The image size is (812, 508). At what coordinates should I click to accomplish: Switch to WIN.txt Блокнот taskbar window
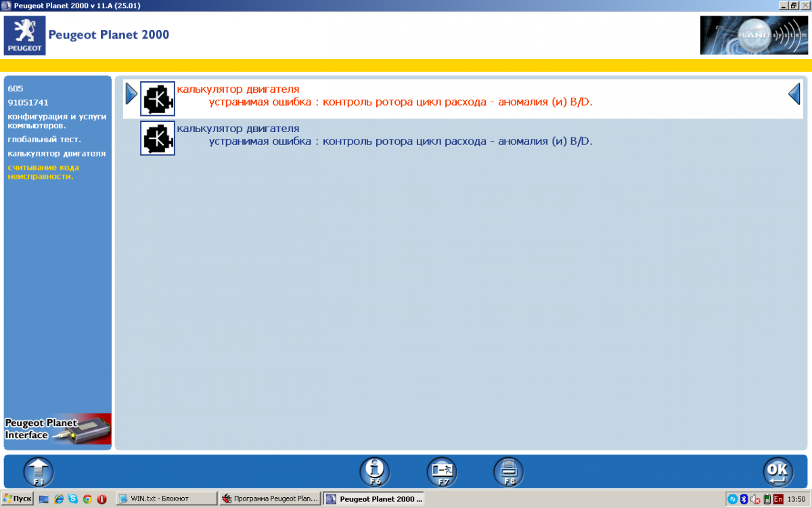pyautogui.click(x=166, y=499)
